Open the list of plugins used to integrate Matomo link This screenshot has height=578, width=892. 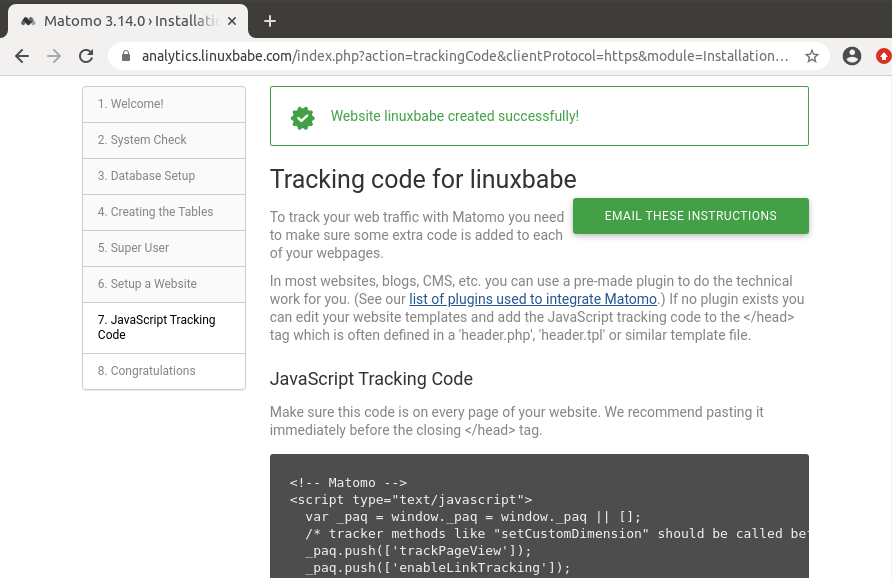(x=532, y=299)
